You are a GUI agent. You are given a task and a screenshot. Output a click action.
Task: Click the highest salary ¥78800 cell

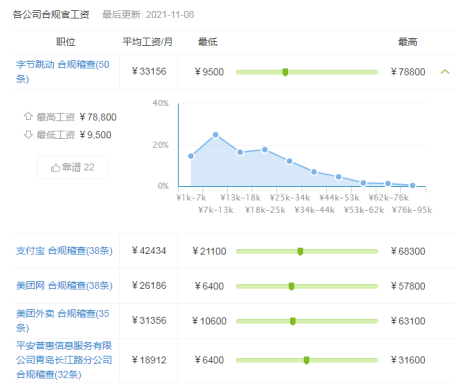(x=408, y=72)
